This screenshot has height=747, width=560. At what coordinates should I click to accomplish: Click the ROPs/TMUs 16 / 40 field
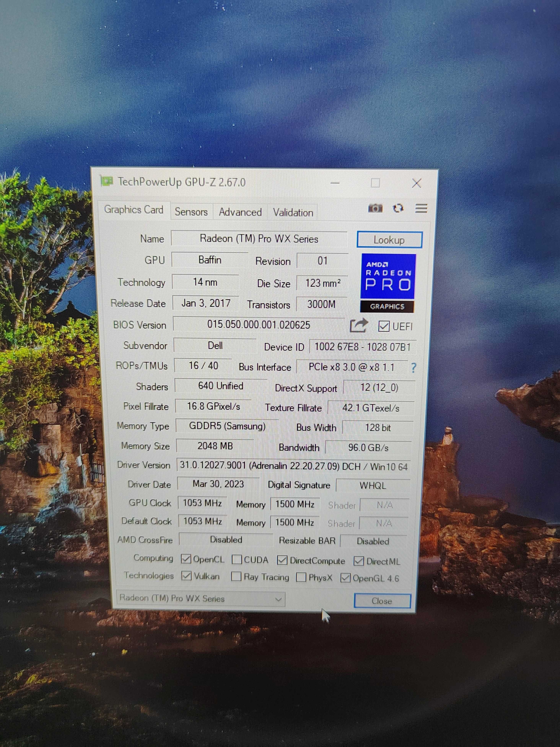(x=203, y=365)
